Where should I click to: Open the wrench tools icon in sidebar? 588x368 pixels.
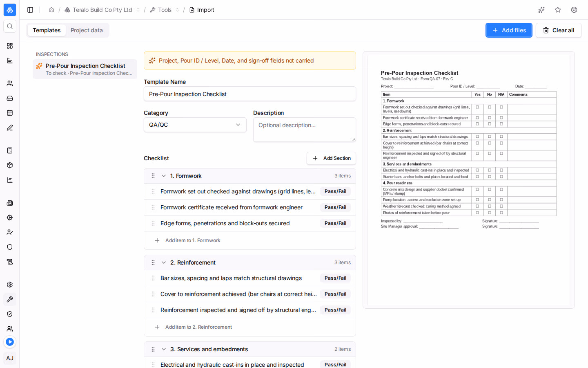[x=10, y=299]
